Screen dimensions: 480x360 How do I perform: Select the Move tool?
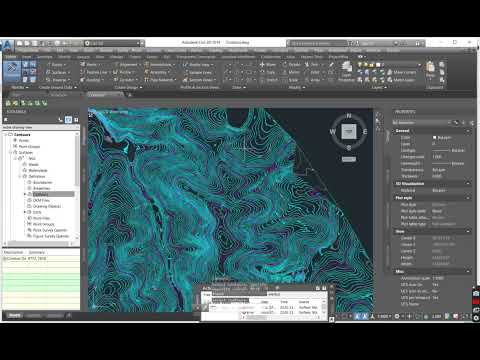click(268, 64)
